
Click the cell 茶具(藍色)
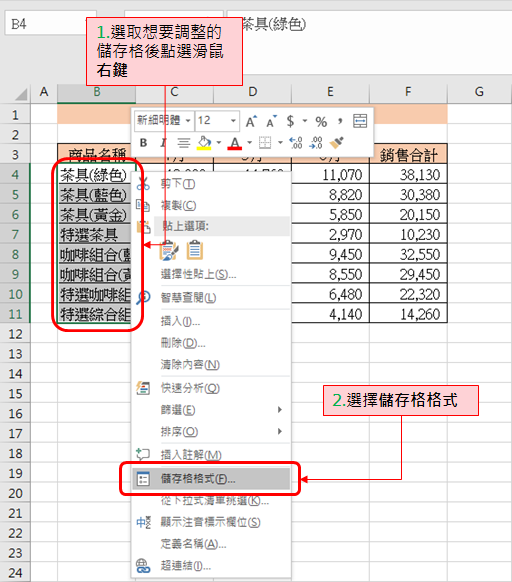(x=94, y=194)
